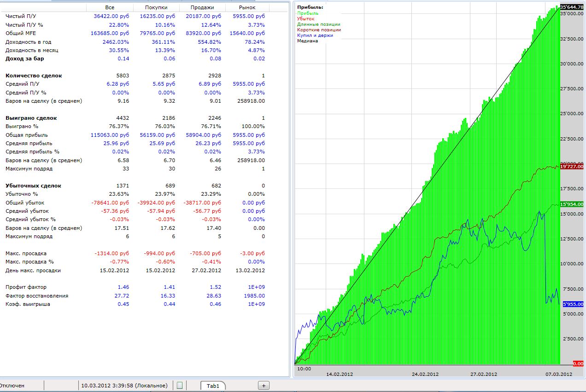This screenshot has width=586, height=392.
Task: Click the notebook log icon in status bar
Action: pos(180,386)
